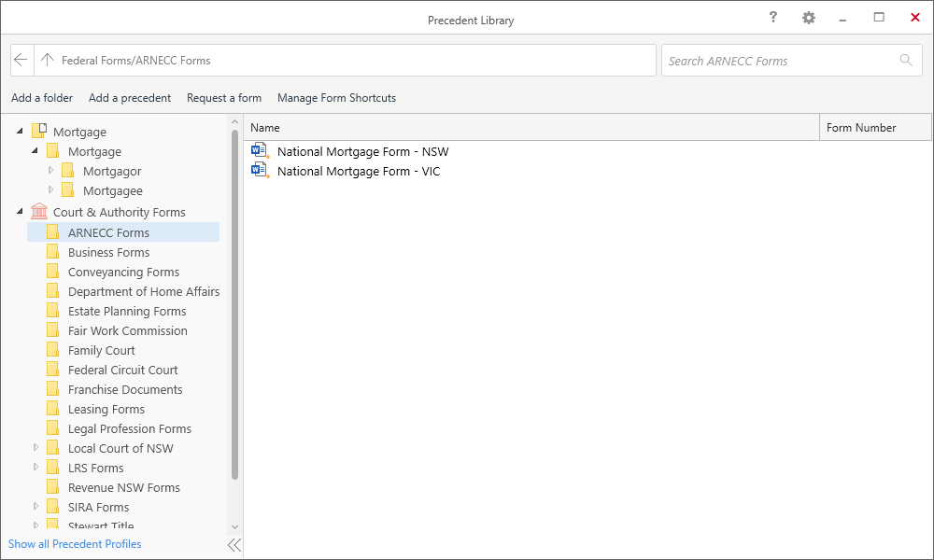
Task: Select Local Court of NSW label
Action: point(120,449)
